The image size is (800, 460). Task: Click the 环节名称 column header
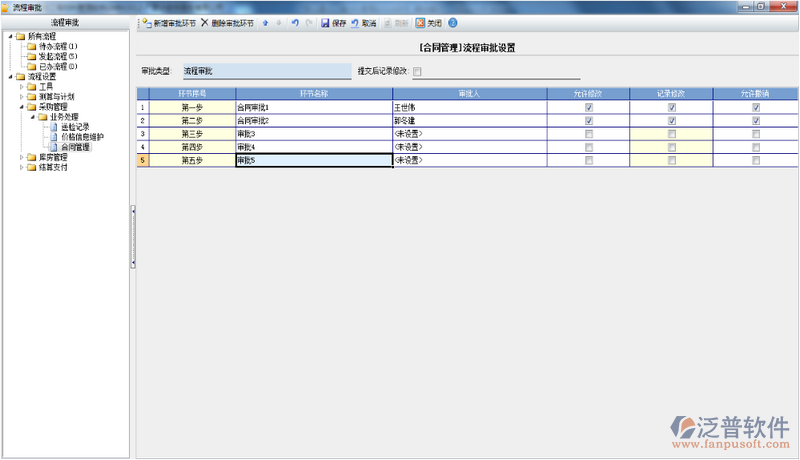click(x=314, y=93)
